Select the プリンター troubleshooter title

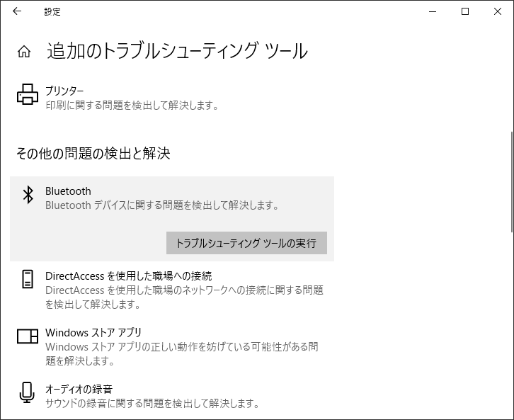[x=64, y=91]
